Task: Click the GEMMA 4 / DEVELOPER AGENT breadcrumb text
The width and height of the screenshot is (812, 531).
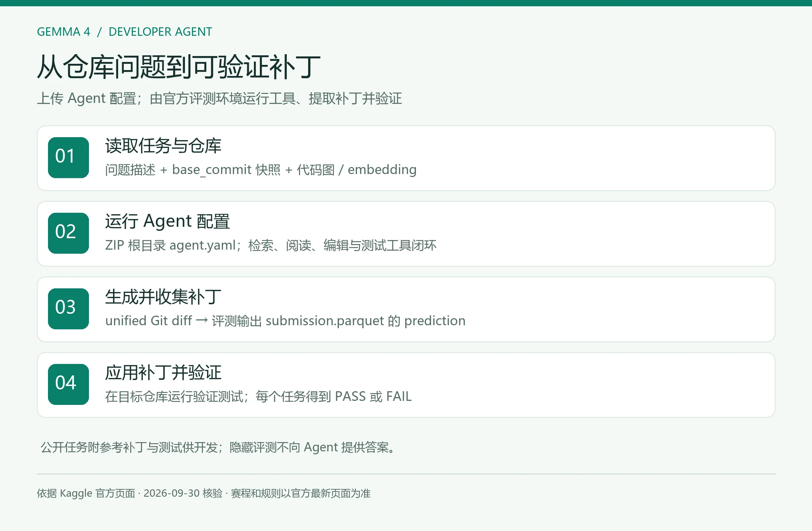Action: coord(124,32)
